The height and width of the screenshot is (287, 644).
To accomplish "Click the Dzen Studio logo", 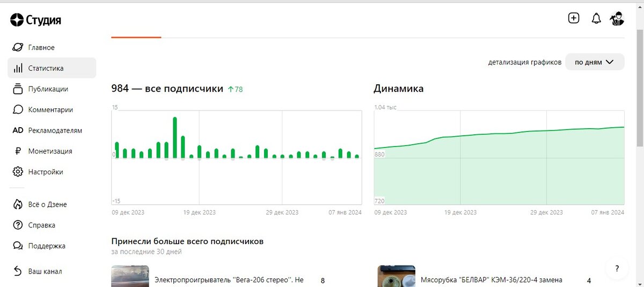I will point(35,20).
